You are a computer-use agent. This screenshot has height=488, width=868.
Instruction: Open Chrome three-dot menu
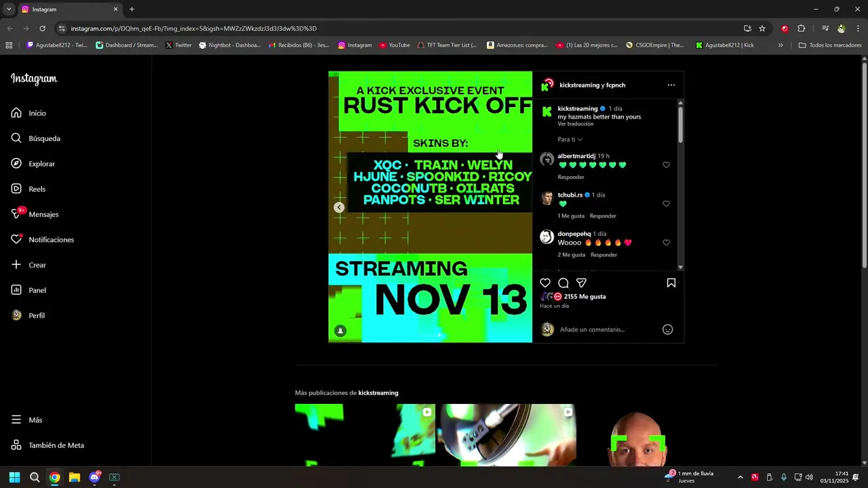[x=859, y=28]
